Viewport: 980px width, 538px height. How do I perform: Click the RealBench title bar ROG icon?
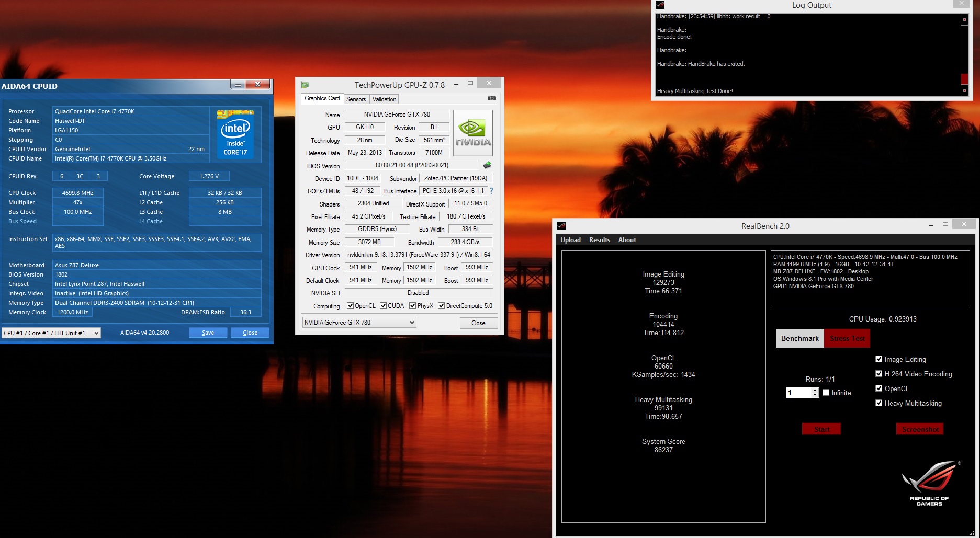click(x=561, y=226)
